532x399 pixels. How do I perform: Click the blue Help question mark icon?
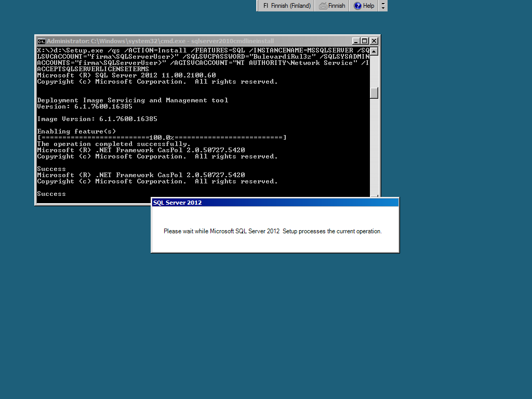pos(357,6)
